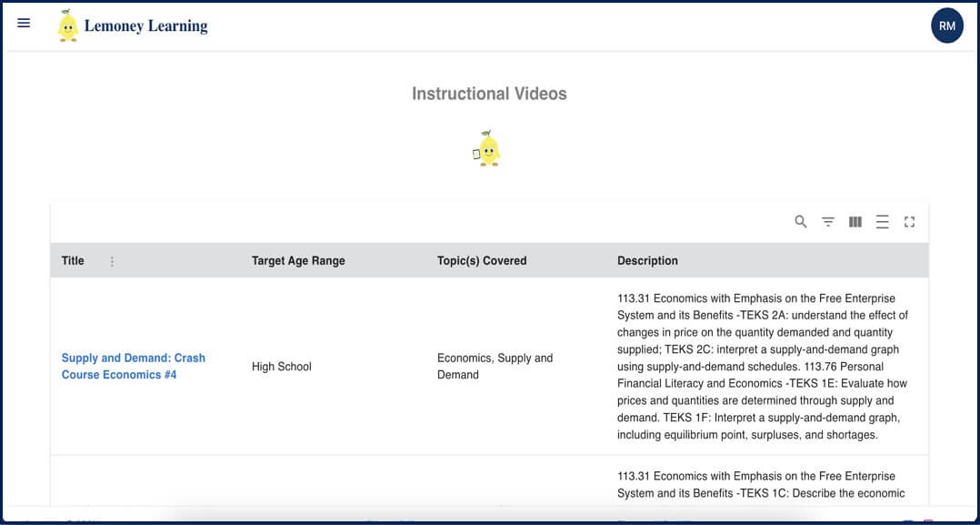Screen dimensions: 980x525
Task: Toggle table row density
Action: pos(882,222)
